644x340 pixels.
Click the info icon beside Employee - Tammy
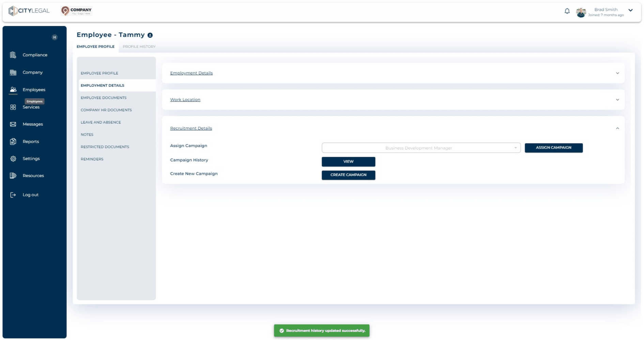coord(150,35)
